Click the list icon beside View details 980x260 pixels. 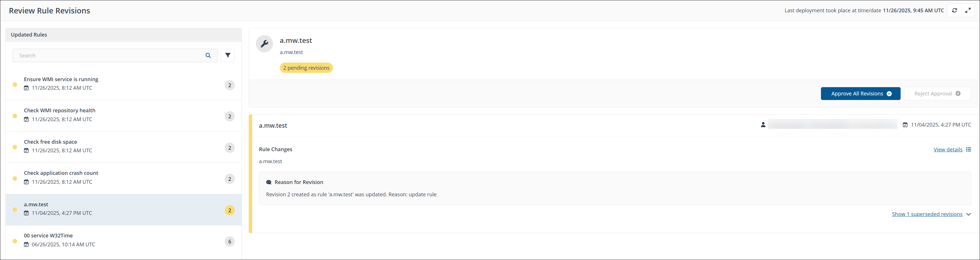[x=968, y=150]
